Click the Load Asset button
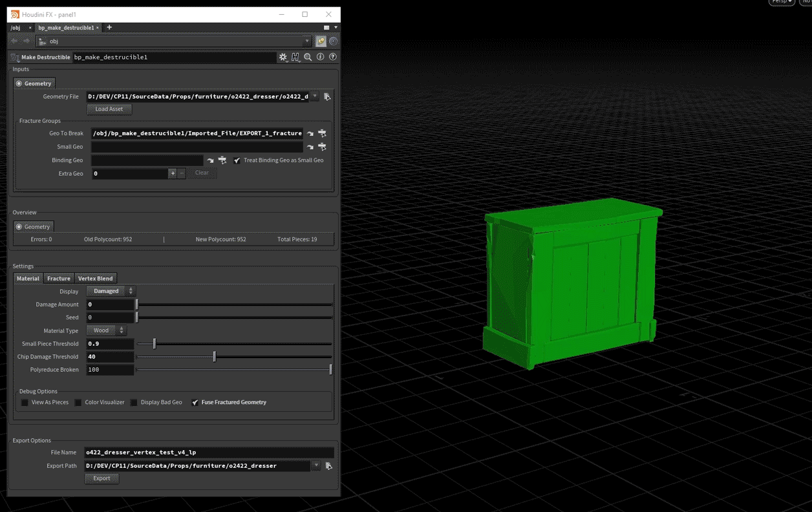Viewport: 812px width, 512px height. 109,109
